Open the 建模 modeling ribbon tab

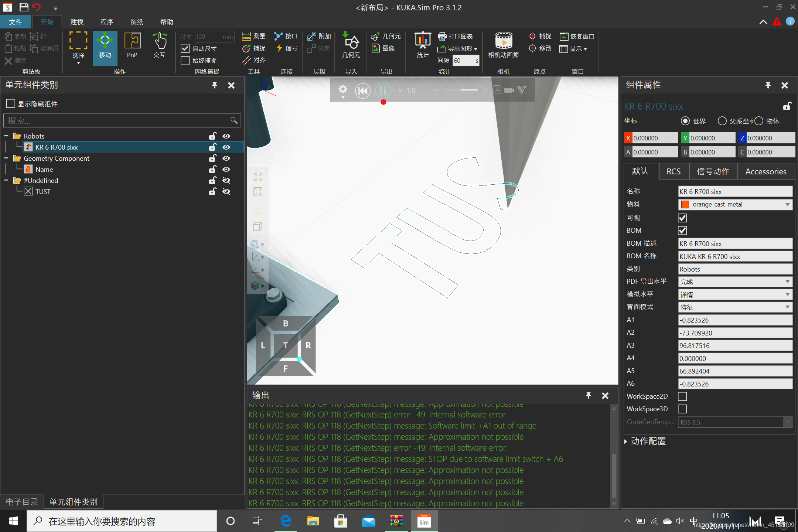[x=77, y=22]
